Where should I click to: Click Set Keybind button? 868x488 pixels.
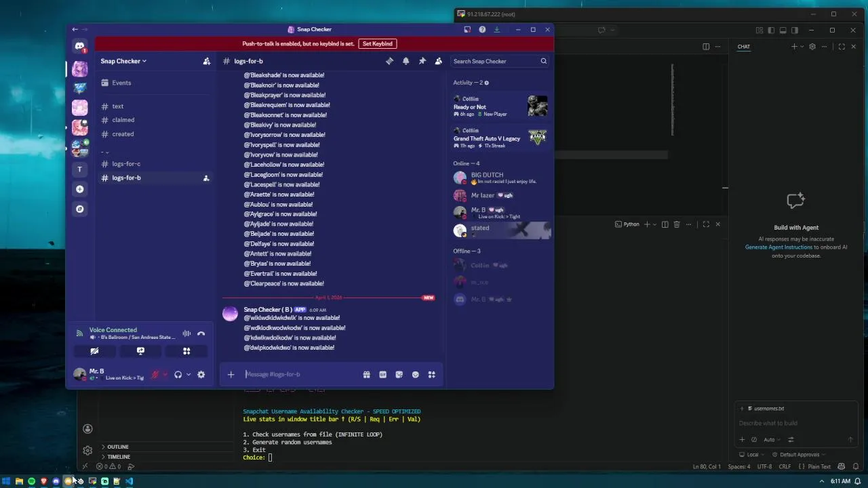(377, 43)
